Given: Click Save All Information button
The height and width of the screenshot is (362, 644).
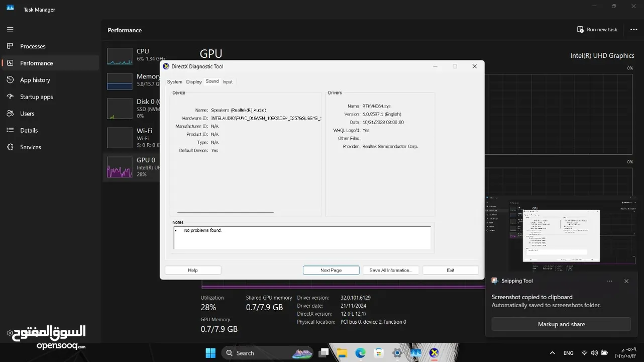Looking at the screenshot, I should pyautogui.click(x=390, y=270).
